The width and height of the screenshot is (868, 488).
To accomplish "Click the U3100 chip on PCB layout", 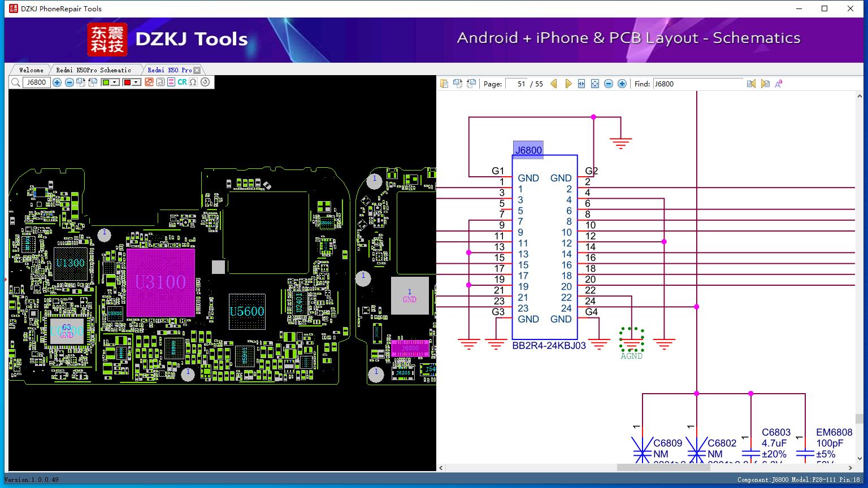I will point(160,282).
